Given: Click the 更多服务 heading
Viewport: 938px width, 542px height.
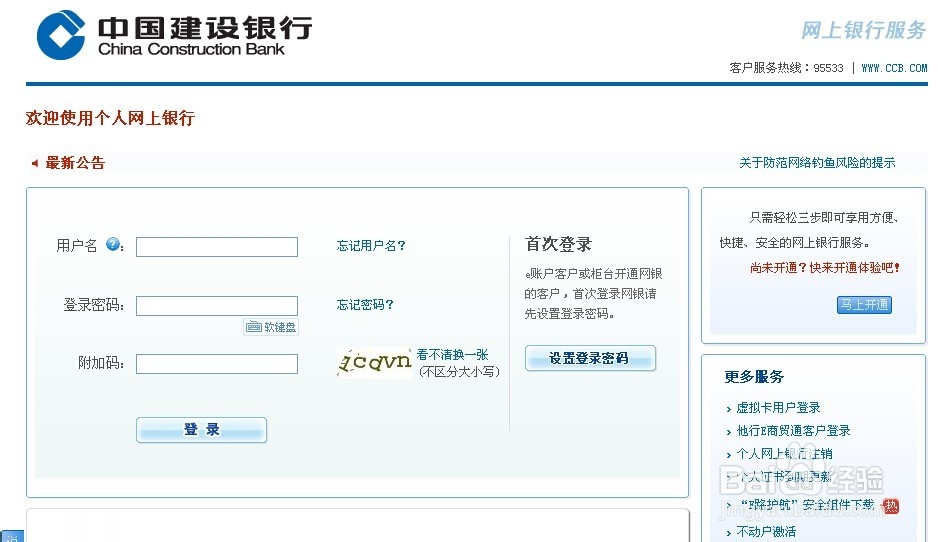Looking at the screenshot, I should (754, 376).
